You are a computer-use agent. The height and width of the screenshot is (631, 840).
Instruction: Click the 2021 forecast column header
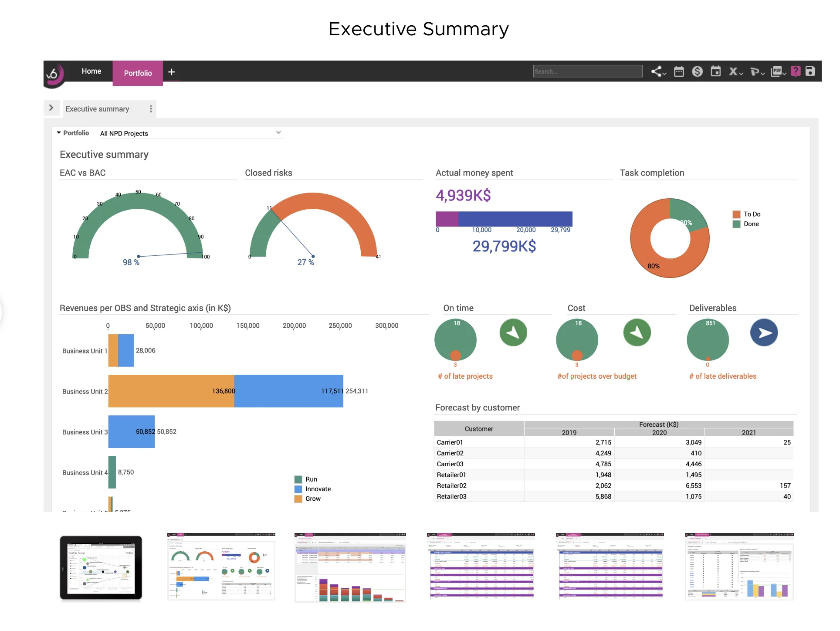coord(749,432)
